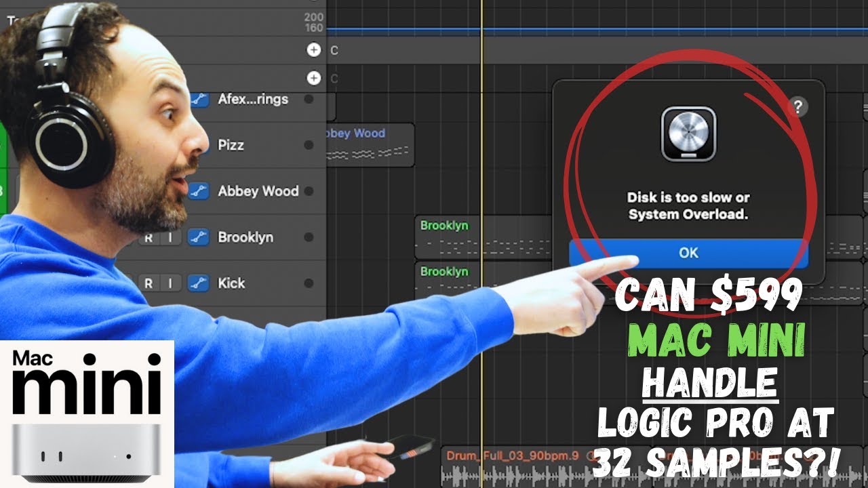This screenshot has width=868, height=488.
Task: Click the Kick track instrument icon
Action: [x=197, y=283]
